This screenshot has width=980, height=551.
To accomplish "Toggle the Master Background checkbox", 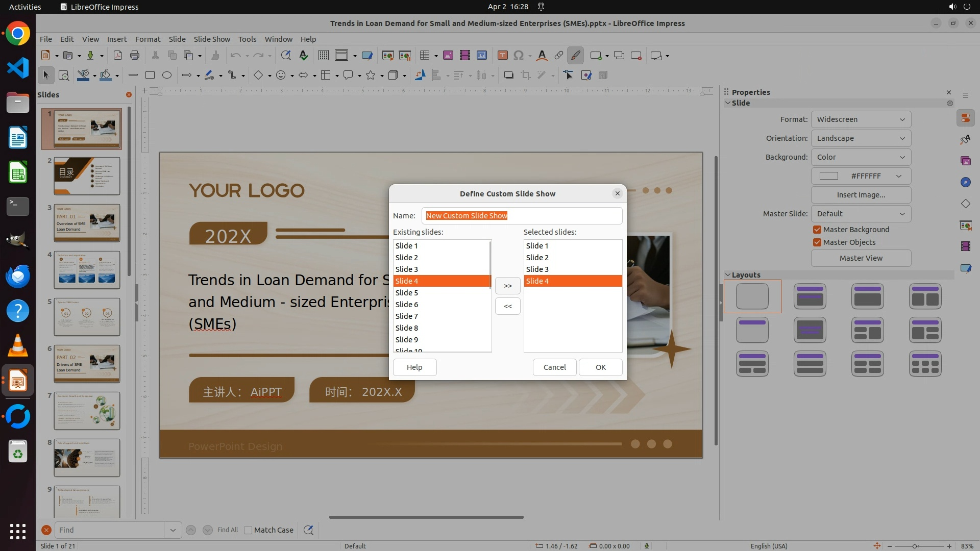I will (817, 230).
